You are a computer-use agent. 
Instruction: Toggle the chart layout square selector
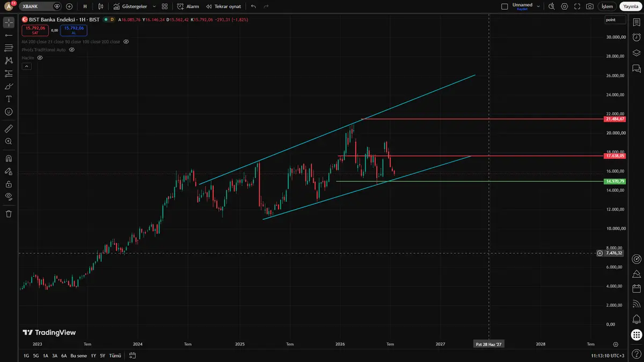coord(504,6)
